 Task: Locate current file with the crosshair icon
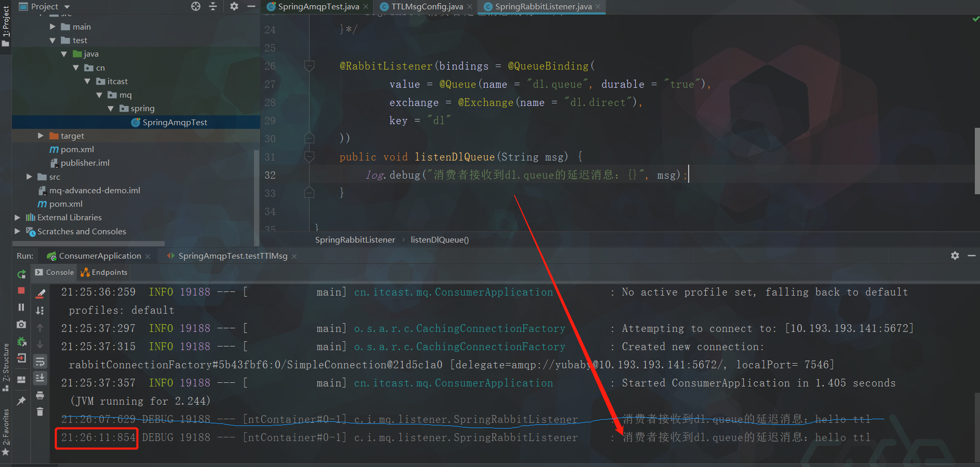point(196,6)
